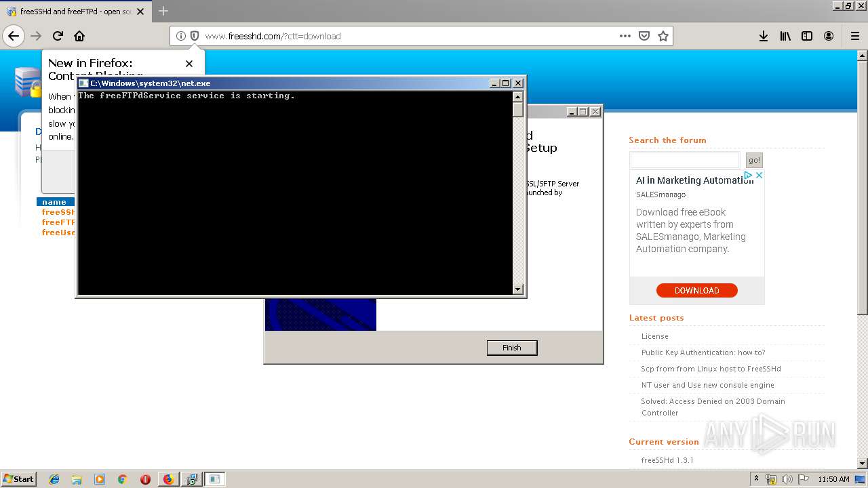Viewport: 868px width, 488px height.
Task: Open a new browser tab
Action: 163,11
